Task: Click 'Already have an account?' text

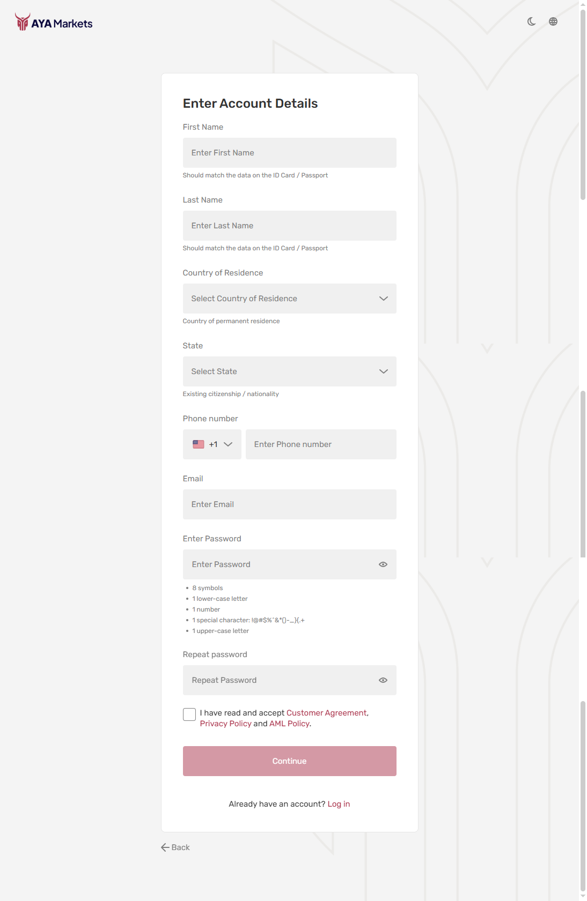Action: 277,804
